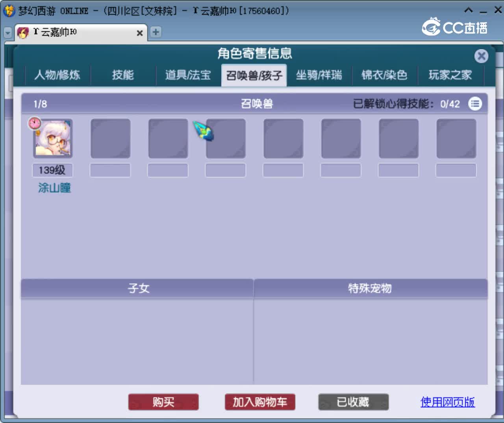The height and width of the screenshot is (423, 504).
Task: Click the 购买 button
Action: [163, 402]
